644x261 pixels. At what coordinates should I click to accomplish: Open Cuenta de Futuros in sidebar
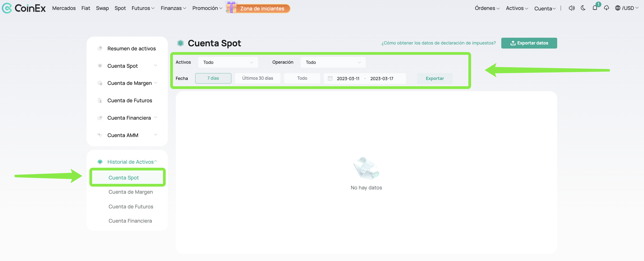pos(129,100)
